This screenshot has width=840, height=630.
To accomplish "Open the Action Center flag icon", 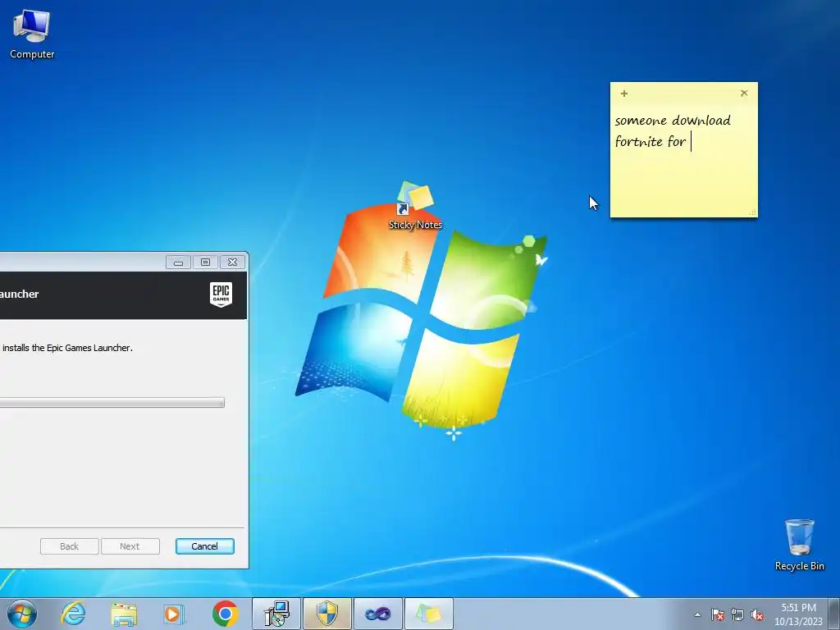I will 717,615.
